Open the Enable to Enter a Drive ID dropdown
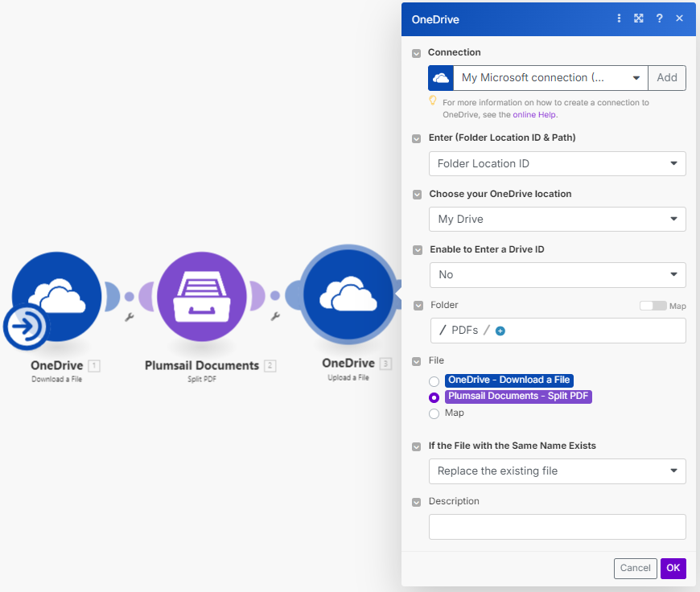Screen dimensions: 700x592 (x=558, y=274)
